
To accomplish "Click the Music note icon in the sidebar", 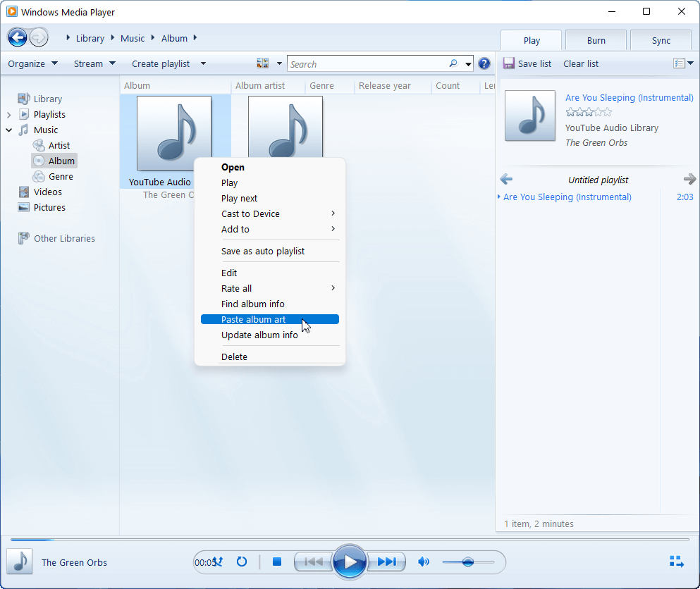I will tap(24, 130).
